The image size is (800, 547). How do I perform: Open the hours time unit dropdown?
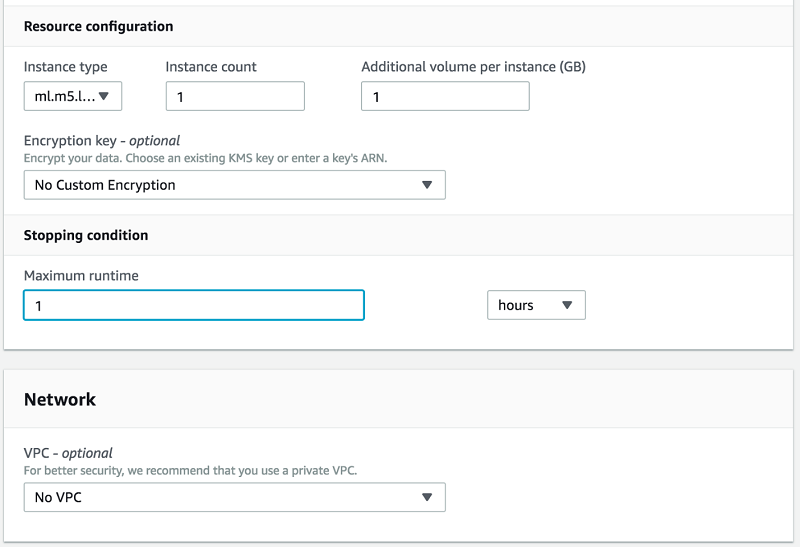coord(536,305)
